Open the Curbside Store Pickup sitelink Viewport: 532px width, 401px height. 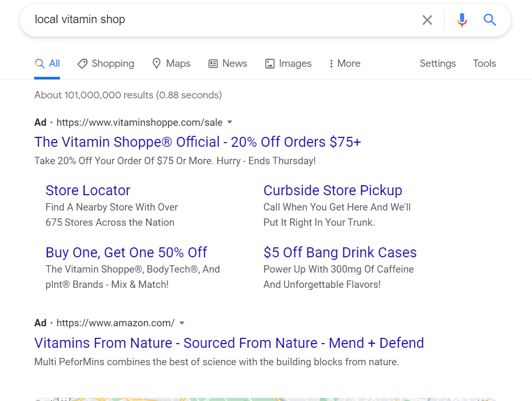[333, 191]
